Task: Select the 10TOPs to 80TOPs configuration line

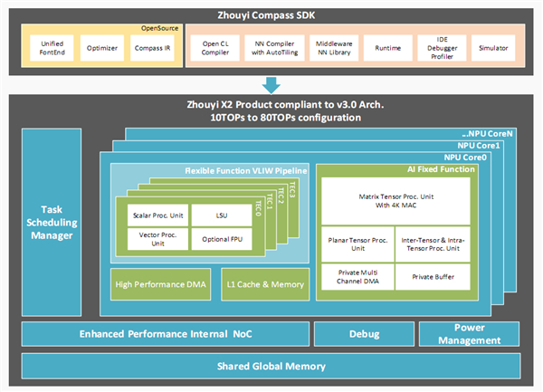Action: coord(286,118)
